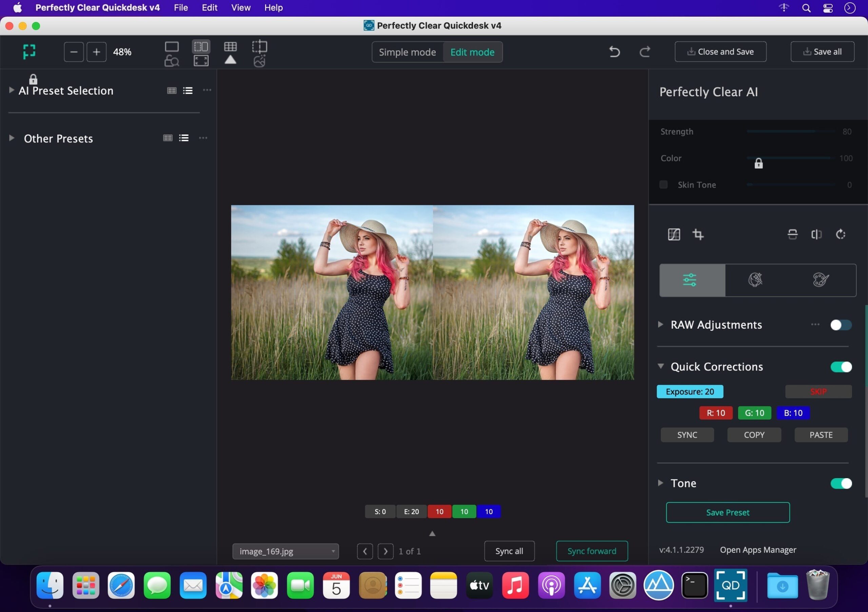Screen dimensions: 868x612
Task: Enable the RAW Adjustments toggle
Action: pyautogui.click(x=841, y=325)
